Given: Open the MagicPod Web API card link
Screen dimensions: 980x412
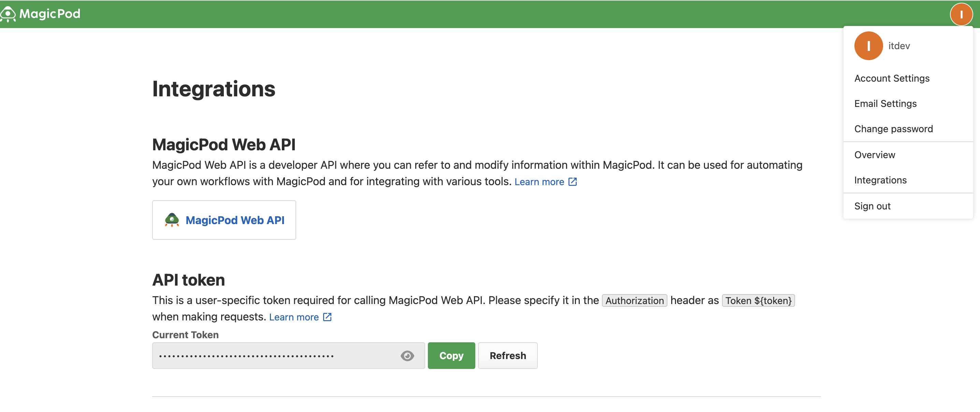Looking at the screenshot, I should [224, 220].
